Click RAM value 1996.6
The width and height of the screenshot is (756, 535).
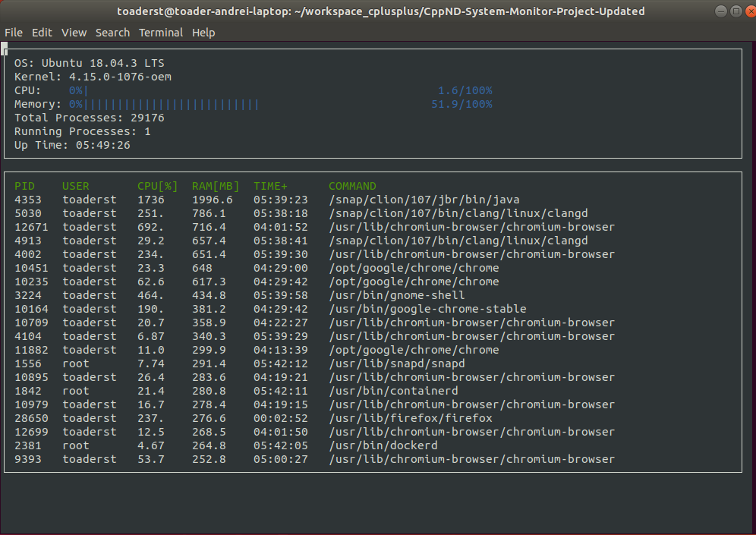(x=212, y=200)
